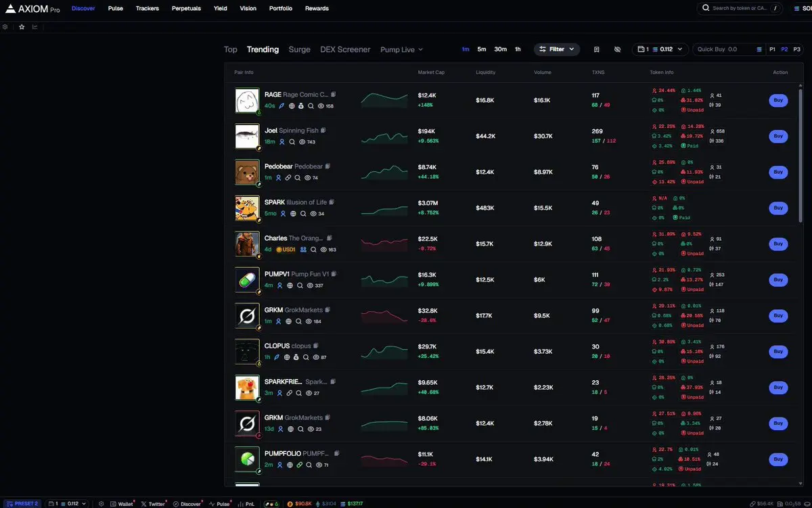
Task: Buy the CLOPUS token
Action: click(x=778, y=351)
